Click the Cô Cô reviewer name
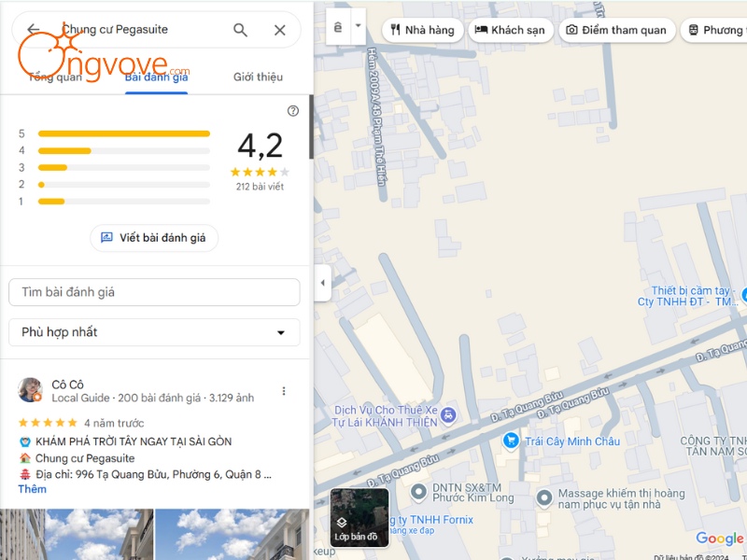The image size is (747, 560). coord(67,385)
